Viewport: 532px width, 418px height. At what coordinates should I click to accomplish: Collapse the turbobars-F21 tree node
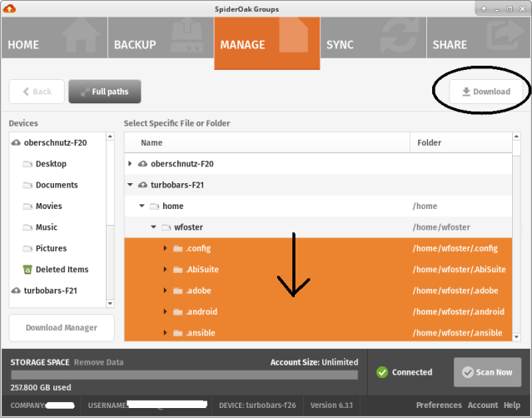click(x=131, y=185)
